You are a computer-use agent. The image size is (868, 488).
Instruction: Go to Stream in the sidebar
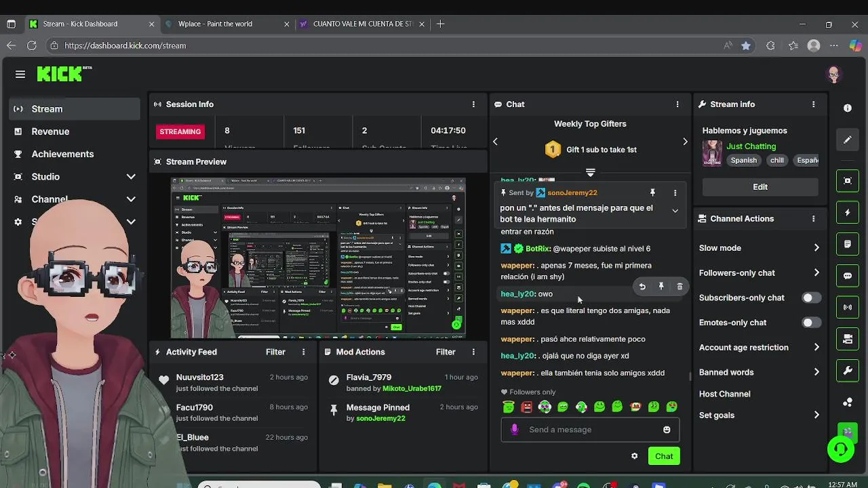pyautogui.click(x=75, y=109)
